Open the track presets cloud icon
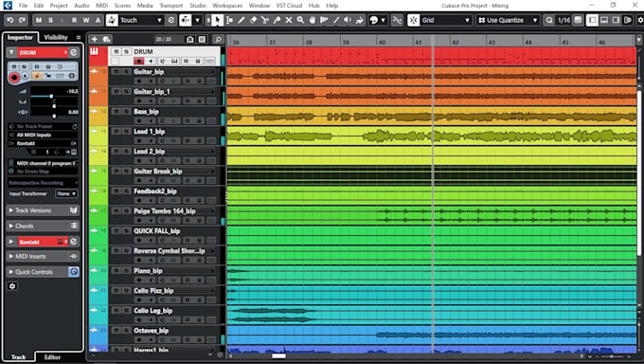Viewport: 644px width, 364px height. point(106,39)
